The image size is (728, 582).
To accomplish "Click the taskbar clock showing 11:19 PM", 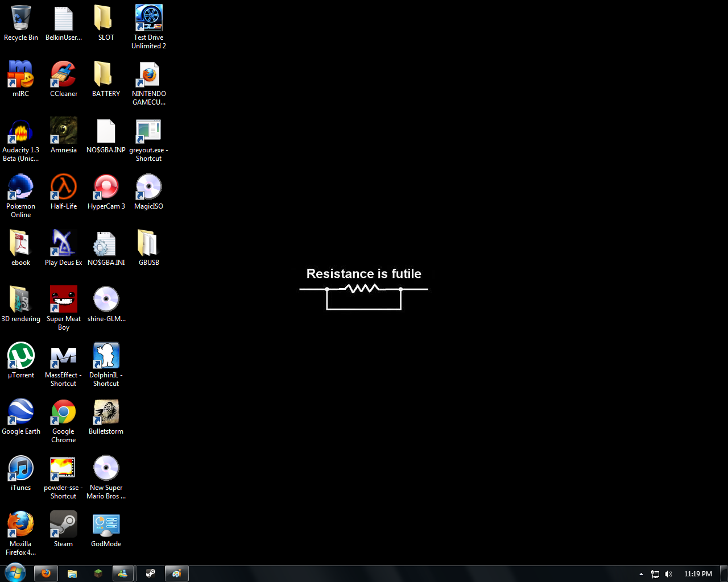I will pyautogui.click(x=698, y=574).
